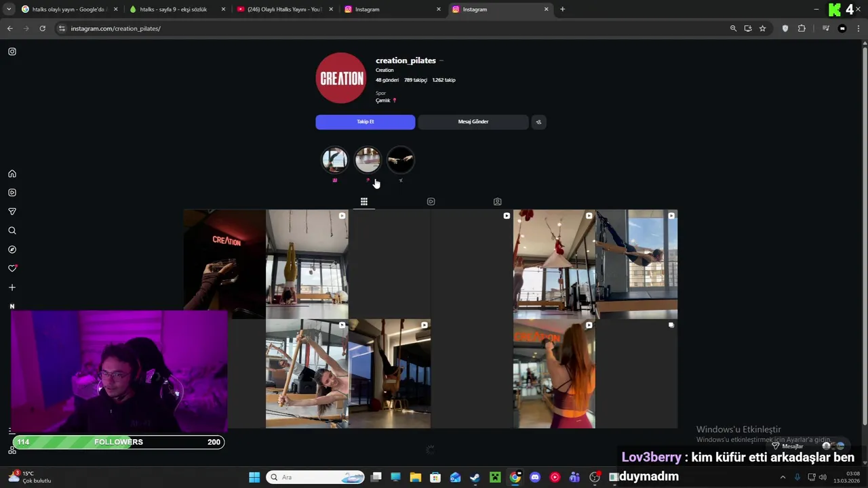868x488 pixels.
Task: Click the volume icon in system tray
Action: pyautogui.click(x=823, y=477)
